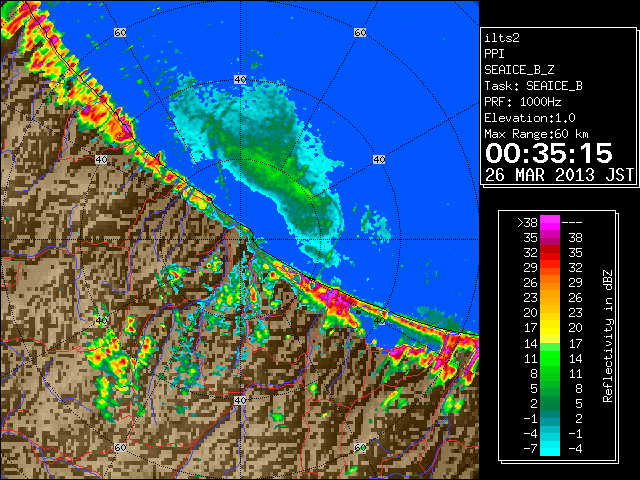Select the "SEAICE_B_Z" product label
Viewport: 640px width, 480px height.
519,70
